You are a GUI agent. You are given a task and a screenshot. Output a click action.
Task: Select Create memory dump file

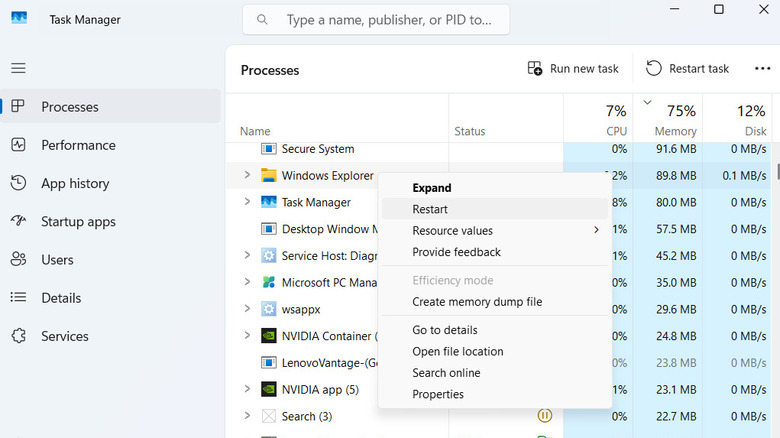click(x=477, y=302)
